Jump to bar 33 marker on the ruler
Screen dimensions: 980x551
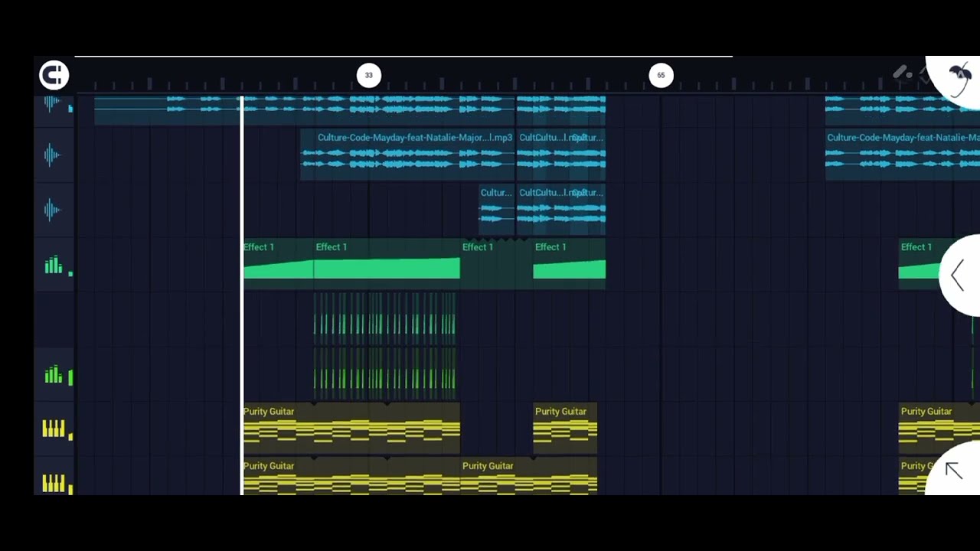(368, 75)
